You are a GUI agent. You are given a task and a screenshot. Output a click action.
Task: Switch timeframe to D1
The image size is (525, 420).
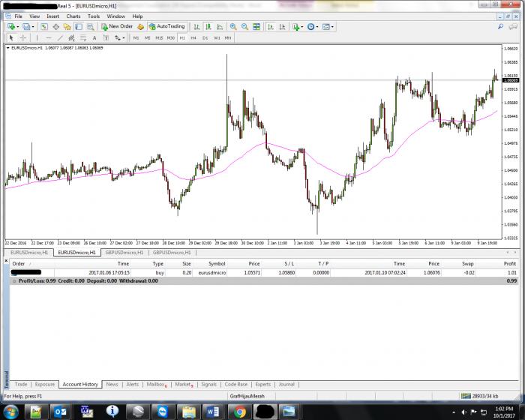pyautogui.click(x=205, y=37)
